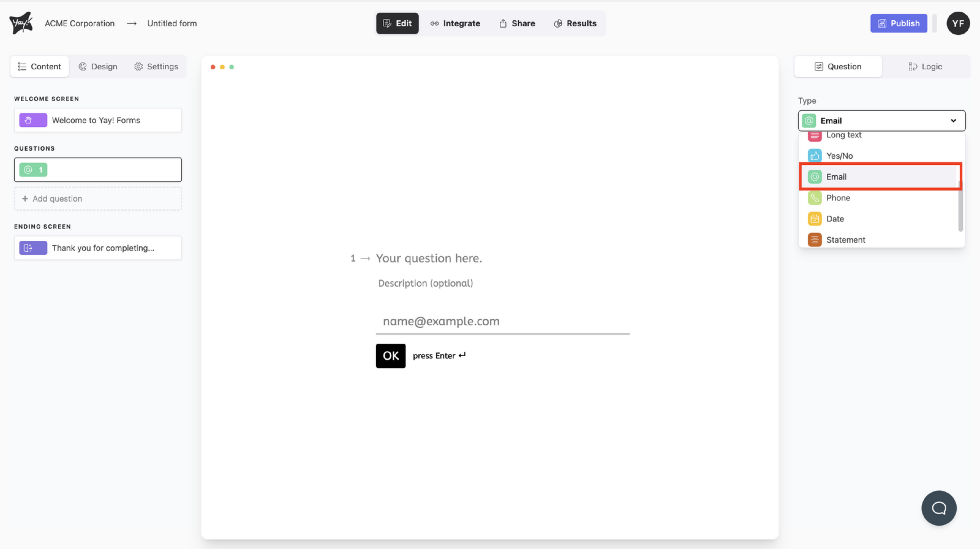Choose the Statement type icon

tap(815, 240)
